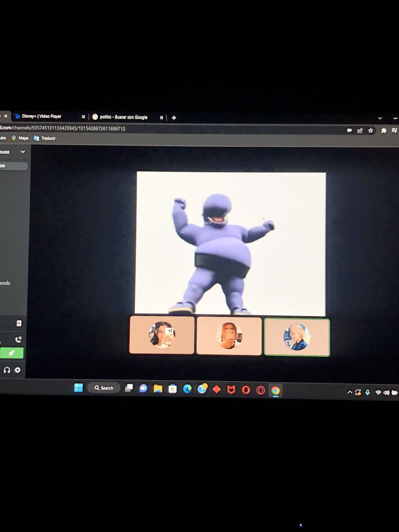Screen dimensions: 399x532
Task: Click the taskbar Search box
Action: click(104, 388)
